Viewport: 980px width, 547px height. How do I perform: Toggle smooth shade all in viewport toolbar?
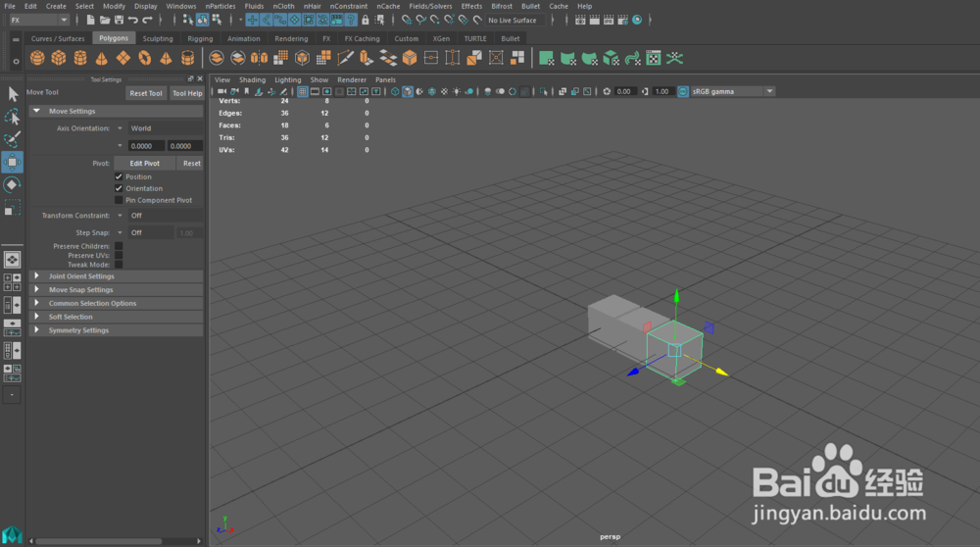click(408, 91)
